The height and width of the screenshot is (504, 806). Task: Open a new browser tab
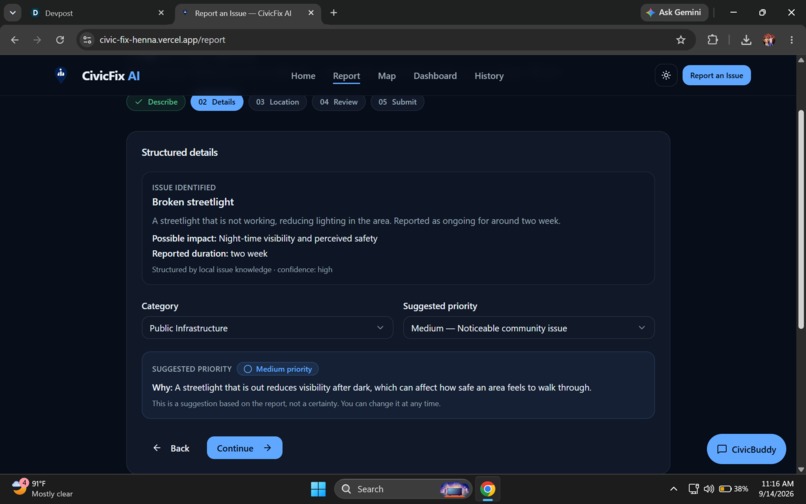click(334, 12)
